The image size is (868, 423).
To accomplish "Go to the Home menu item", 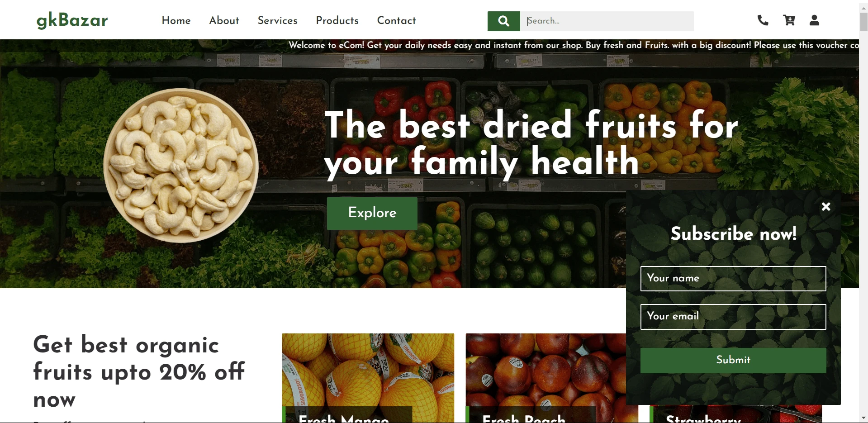I will point(176,21).
